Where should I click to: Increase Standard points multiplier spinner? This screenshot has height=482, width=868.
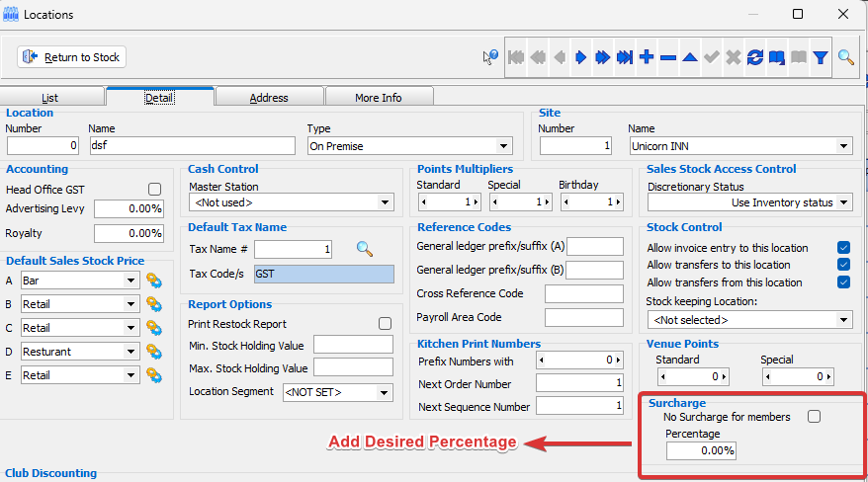(476, 202)
